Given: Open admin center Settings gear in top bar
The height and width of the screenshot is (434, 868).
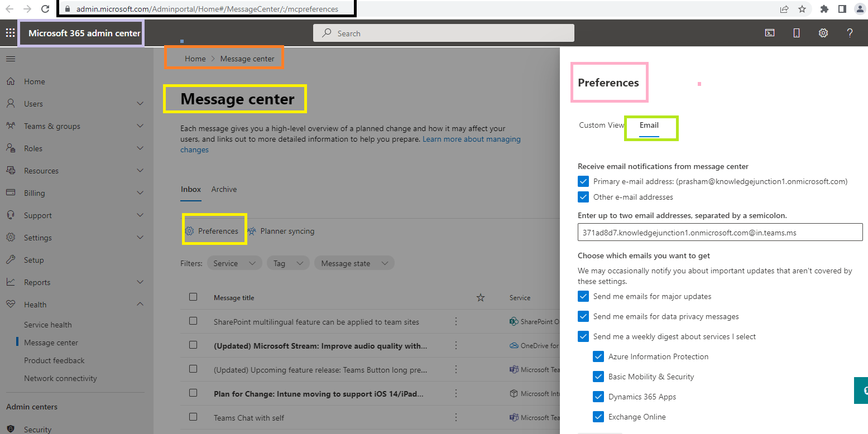Looking at the screenshot, I should coord(823,33).
